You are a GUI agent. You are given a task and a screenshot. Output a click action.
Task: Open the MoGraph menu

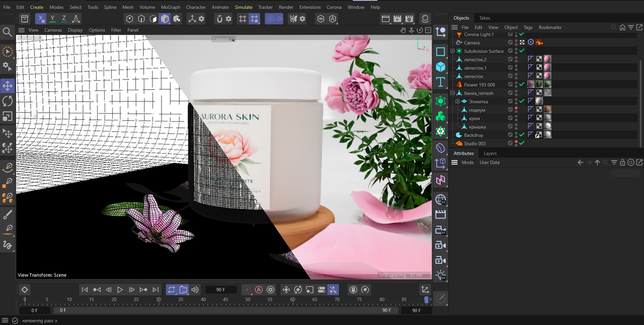[170, 7]
